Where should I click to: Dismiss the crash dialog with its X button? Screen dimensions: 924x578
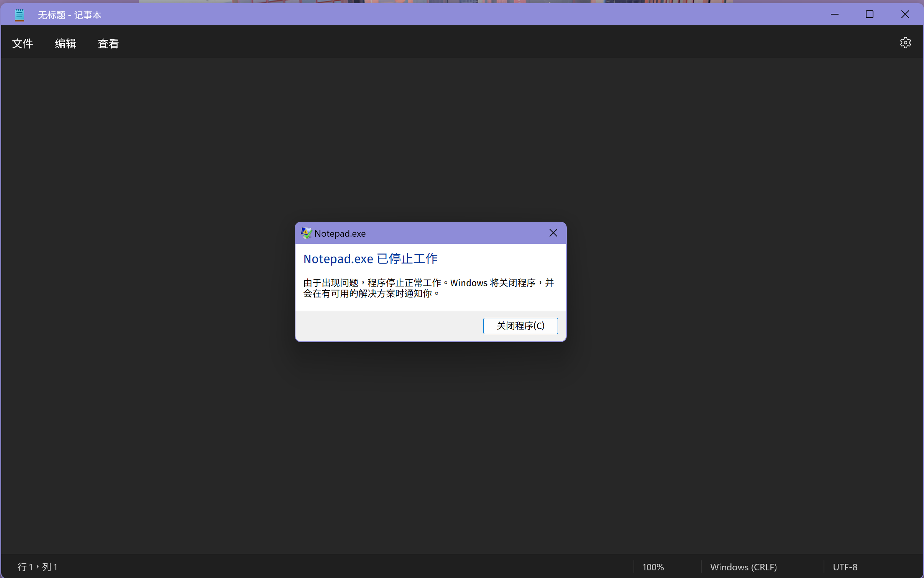click(553, 232)
